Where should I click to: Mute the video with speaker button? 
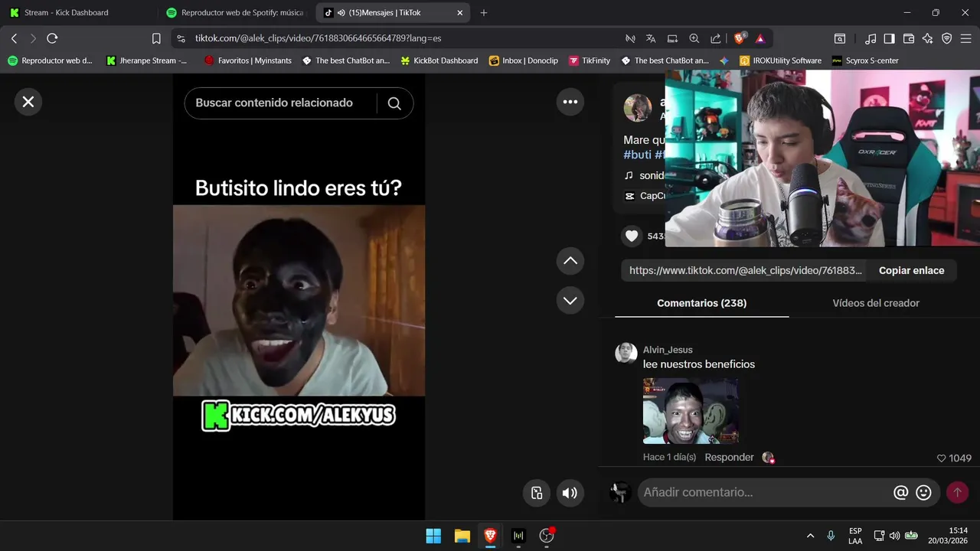point(570,493)
